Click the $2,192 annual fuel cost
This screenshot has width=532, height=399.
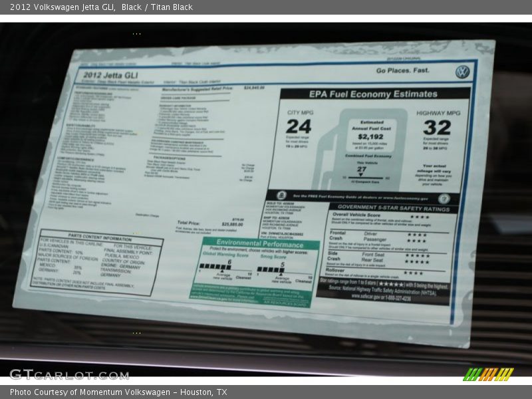click(371, 137)
